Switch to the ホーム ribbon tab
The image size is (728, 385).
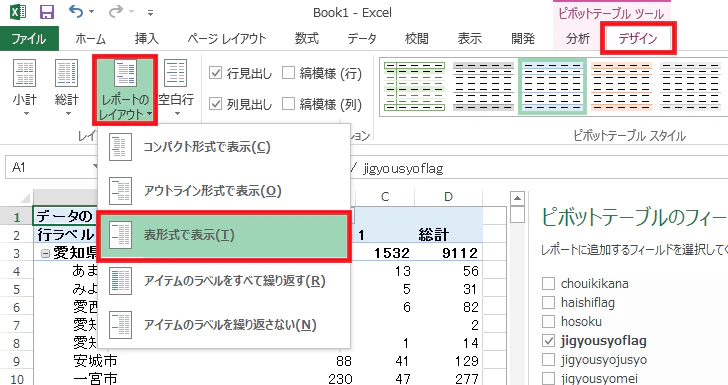[91, 39]
